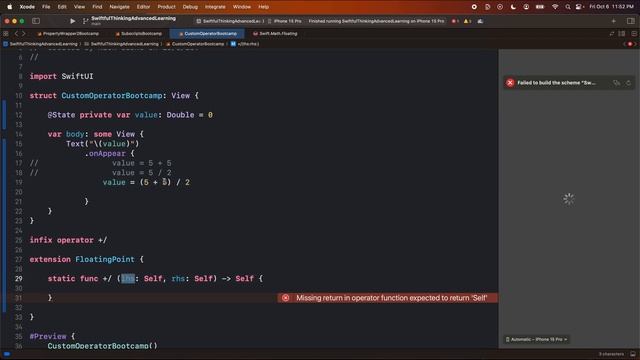
Task: Open the related items grid menu
Action: (x=6, y=33)
